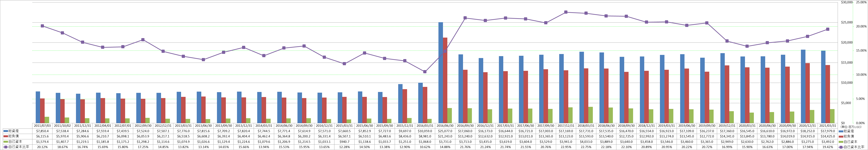This screenshot has width=868, height=150.
Task: Click the 22.95% equity ratio cell
Action: (x=566, y=147)
